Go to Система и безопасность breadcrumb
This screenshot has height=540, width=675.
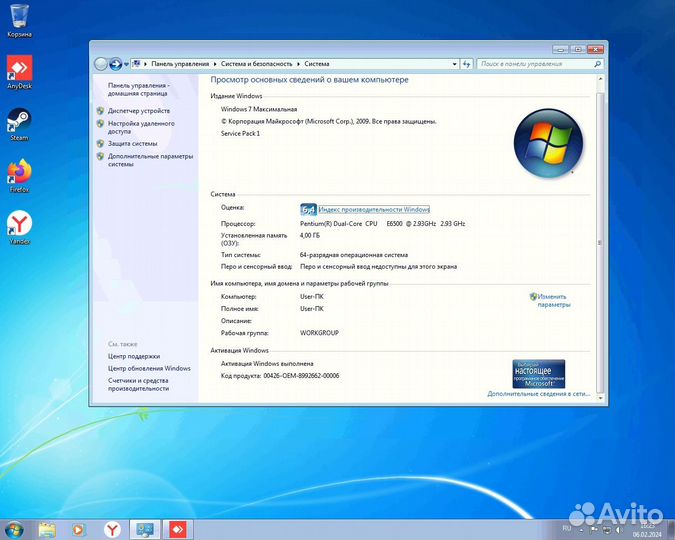tap(256, 64)
